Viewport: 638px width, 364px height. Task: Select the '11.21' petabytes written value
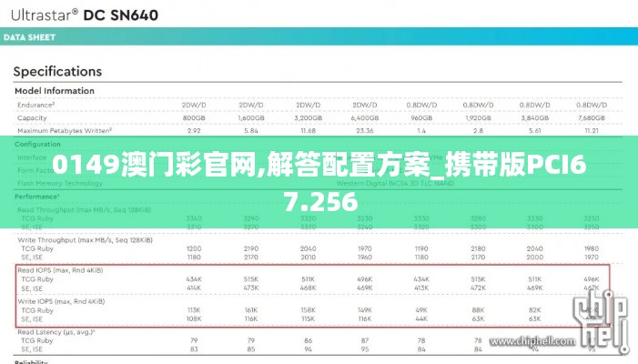(x=592, y=131)
